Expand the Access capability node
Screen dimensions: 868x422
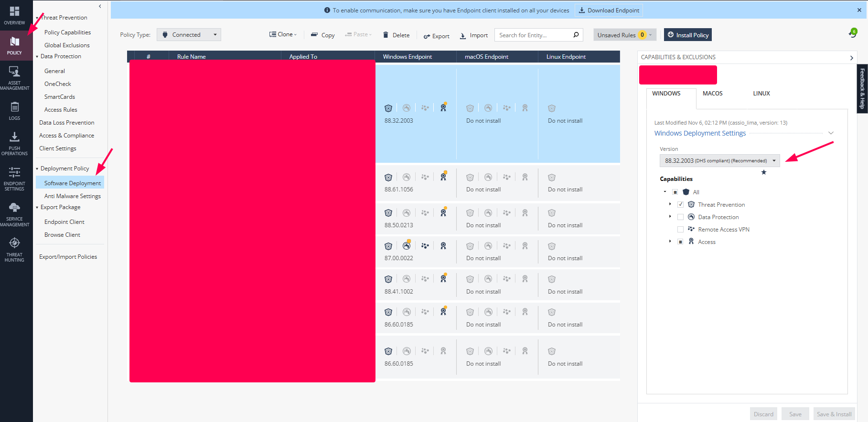670,241
